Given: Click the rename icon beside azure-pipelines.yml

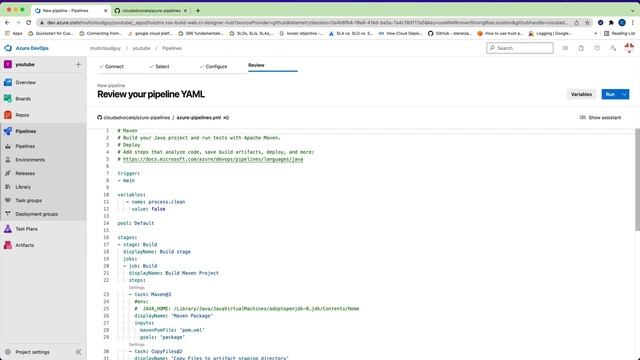Looking at the screenshot, I should tap(226, 118).
